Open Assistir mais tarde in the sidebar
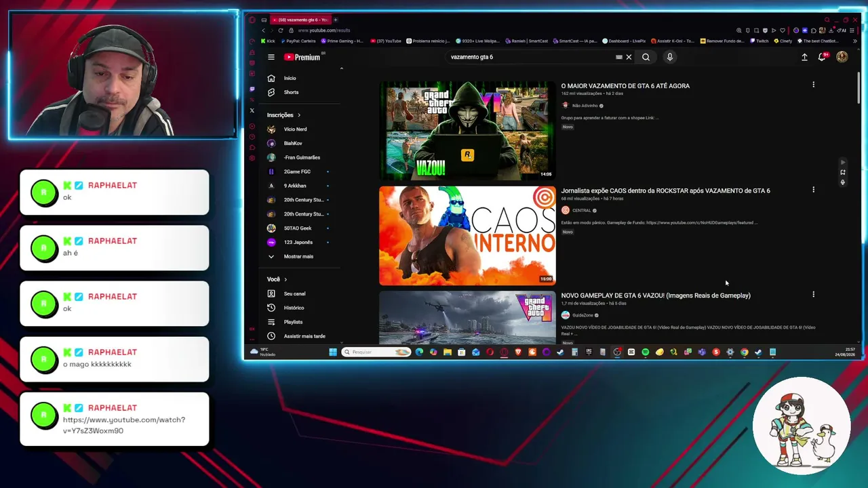The image size is (868, 488). 302,336
